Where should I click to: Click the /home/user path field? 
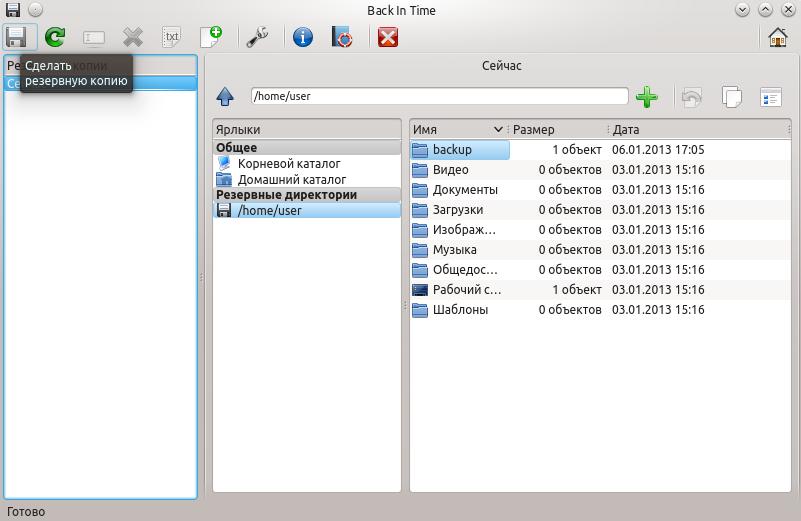[x=439, y=96]
